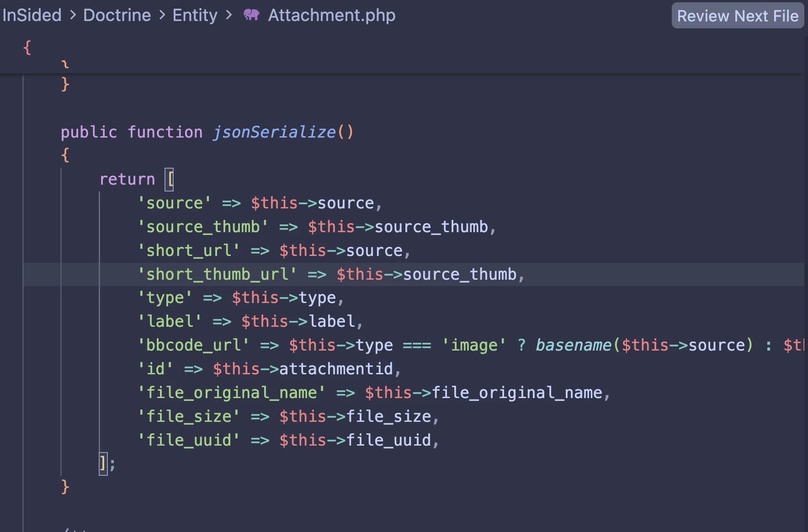Place cursor at highlighted return opening bracket

pyautogui.click(x=170, y=179)
